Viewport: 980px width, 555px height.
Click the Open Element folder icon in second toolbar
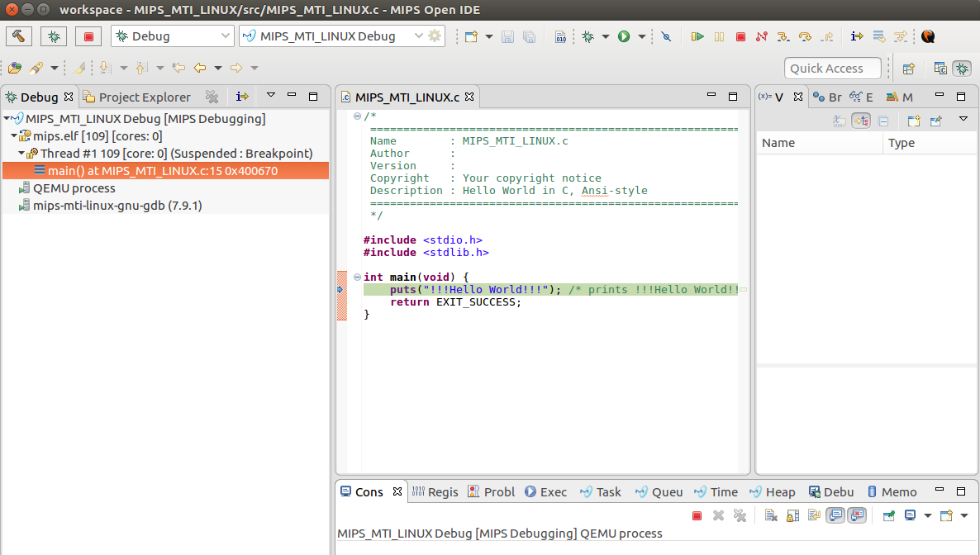14,68
